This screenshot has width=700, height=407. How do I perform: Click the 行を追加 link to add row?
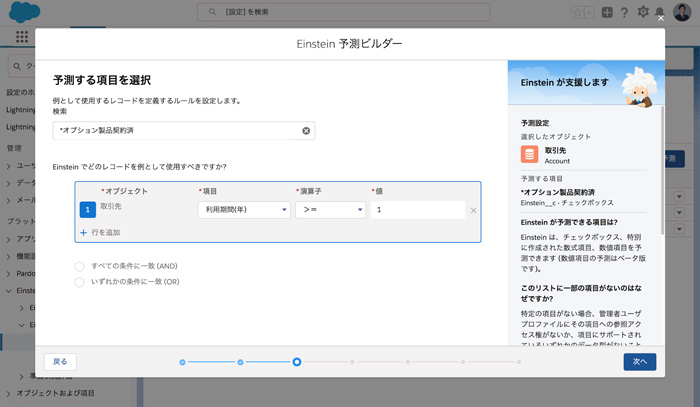tap(103, 232)
